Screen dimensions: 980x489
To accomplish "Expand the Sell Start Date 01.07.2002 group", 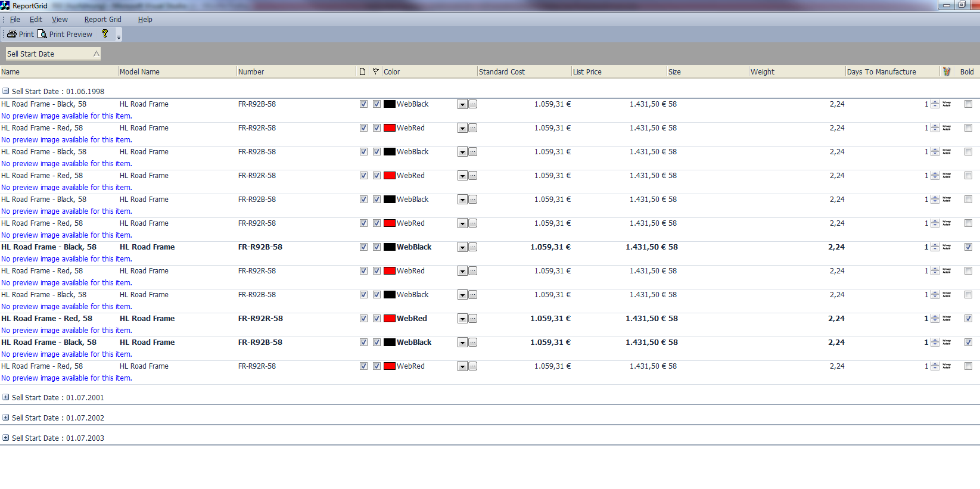I will 5,418.
